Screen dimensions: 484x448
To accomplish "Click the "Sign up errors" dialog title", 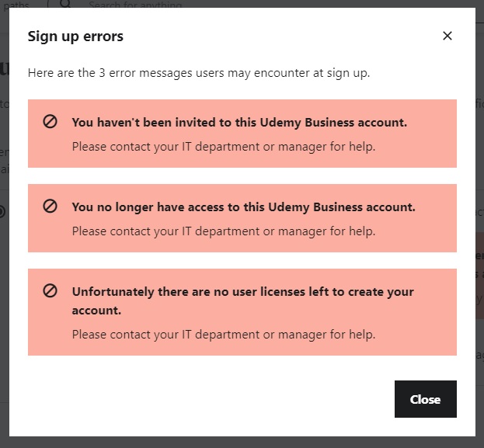I will pyautogui.click(x=75, y=36).
